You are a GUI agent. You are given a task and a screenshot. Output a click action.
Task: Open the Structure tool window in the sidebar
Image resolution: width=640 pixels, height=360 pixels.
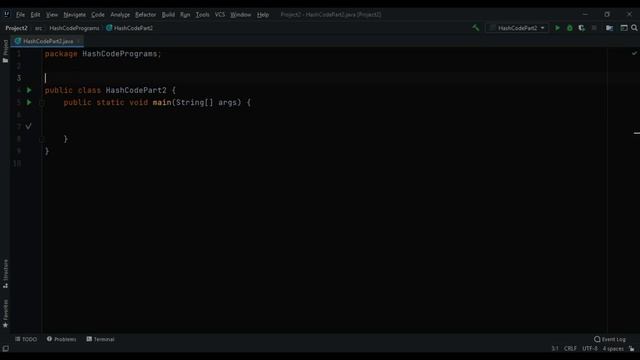click(5, 273)
